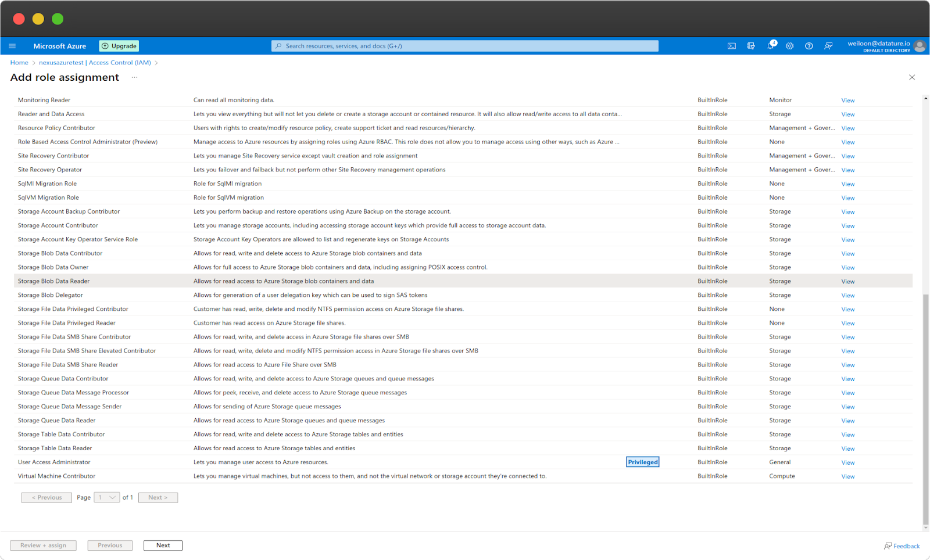Open the Help question mark icon

tap(809, 46)
